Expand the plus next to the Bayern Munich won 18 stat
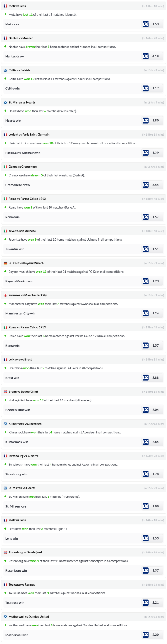Viewport: 167px width, 644px height. [x=5, y=272]
